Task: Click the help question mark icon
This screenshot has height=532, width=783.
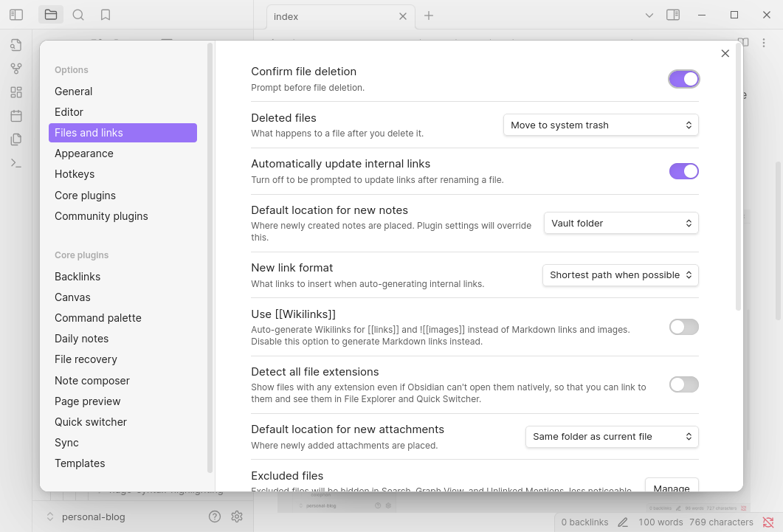Action: pos(215,517)
